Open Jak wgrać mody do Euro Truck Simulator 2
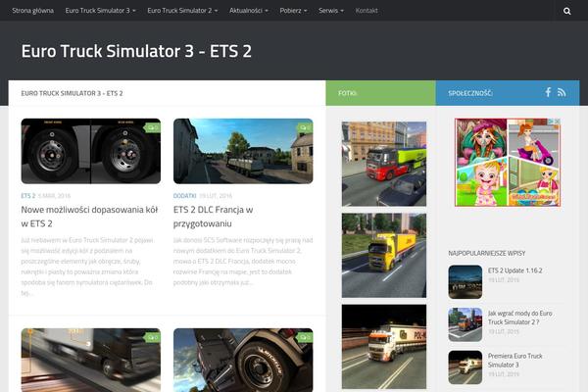Screen dimensions: 588x392 [519, 318]
